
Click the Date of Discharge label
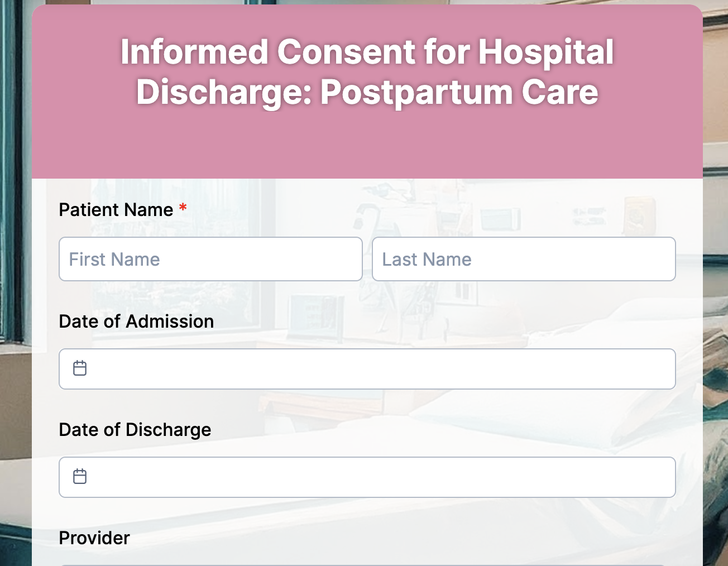[x=135, y=430]
